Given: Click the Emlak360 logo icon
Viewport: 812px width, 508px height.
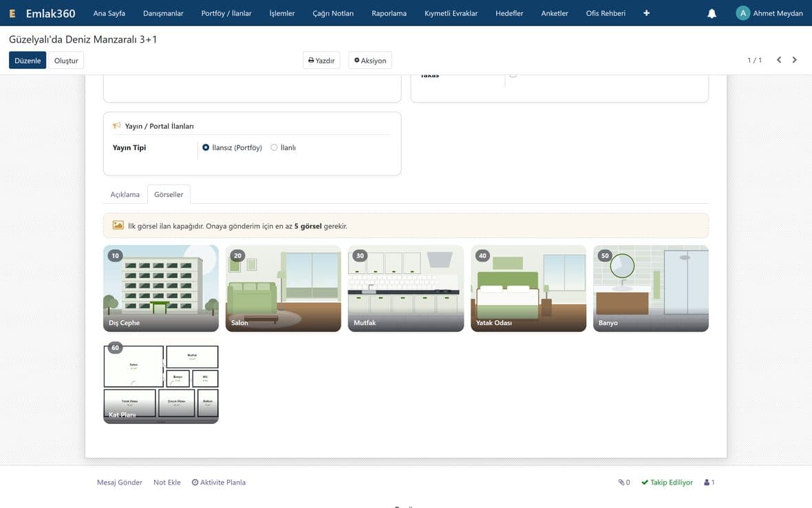Looking at the screenshot, I should pyautogui.click(x=12, y=14).
